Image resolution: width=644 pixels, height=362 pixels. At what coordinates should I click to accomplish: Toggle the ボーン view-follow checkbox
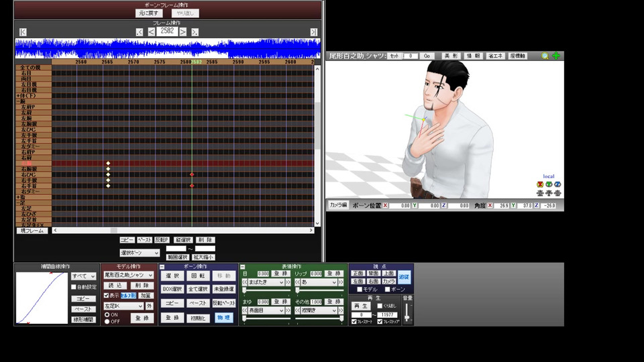pyautogui.click(x=387, y=290)
